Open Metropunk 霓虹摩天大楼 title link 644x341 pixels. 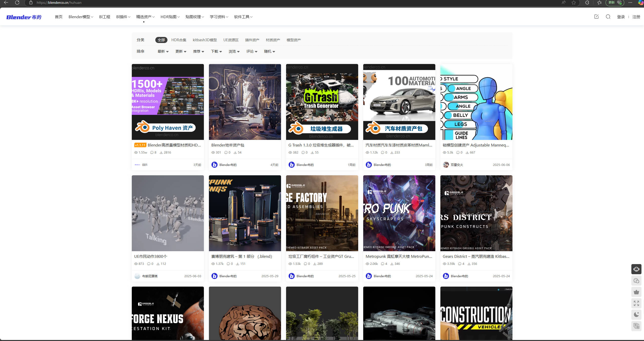(x=399, y=256)
